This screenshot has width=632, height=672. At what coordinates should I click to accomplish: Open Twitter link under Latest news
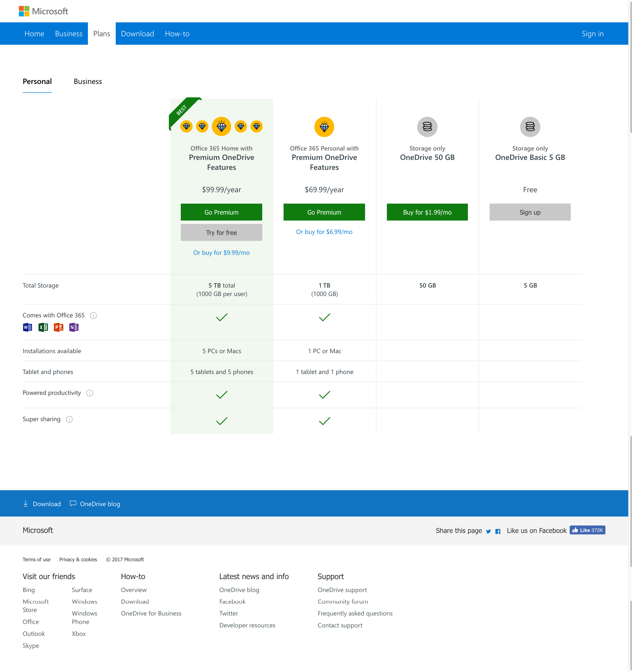click(x=229, y=613)
